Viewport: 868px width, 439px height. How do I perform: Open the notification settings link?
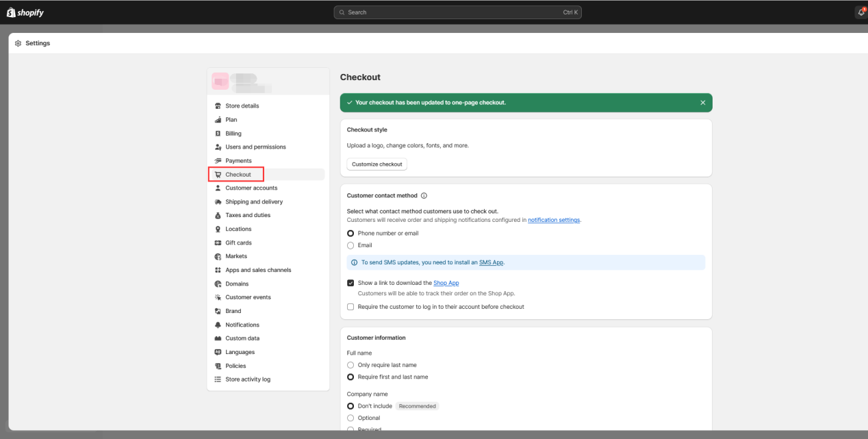pyautogui.click(x=553, y=220)
